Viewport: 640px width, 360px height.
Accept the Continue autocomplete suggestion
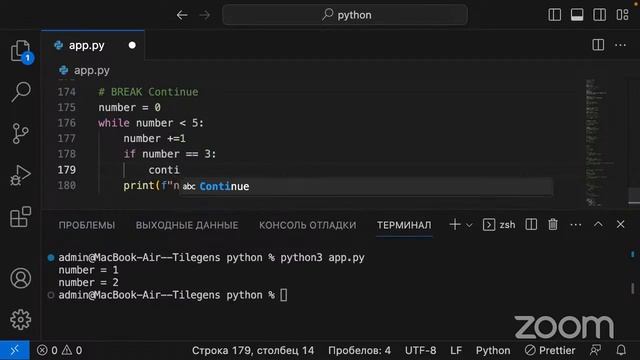[367, 187]
